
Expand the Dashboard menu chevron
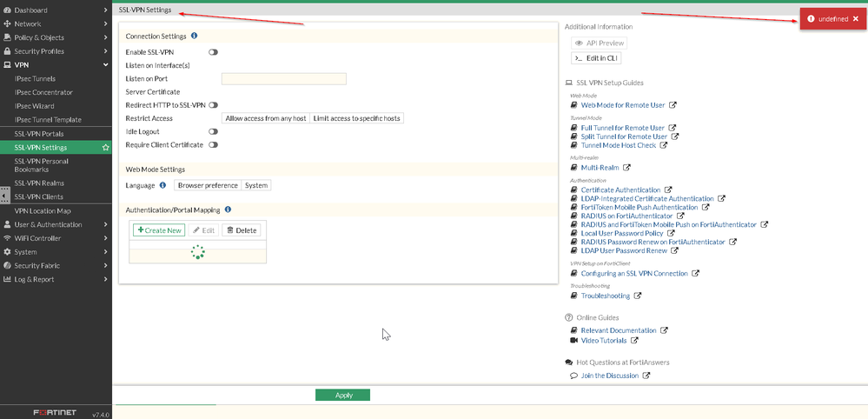[x=105, y=10]
